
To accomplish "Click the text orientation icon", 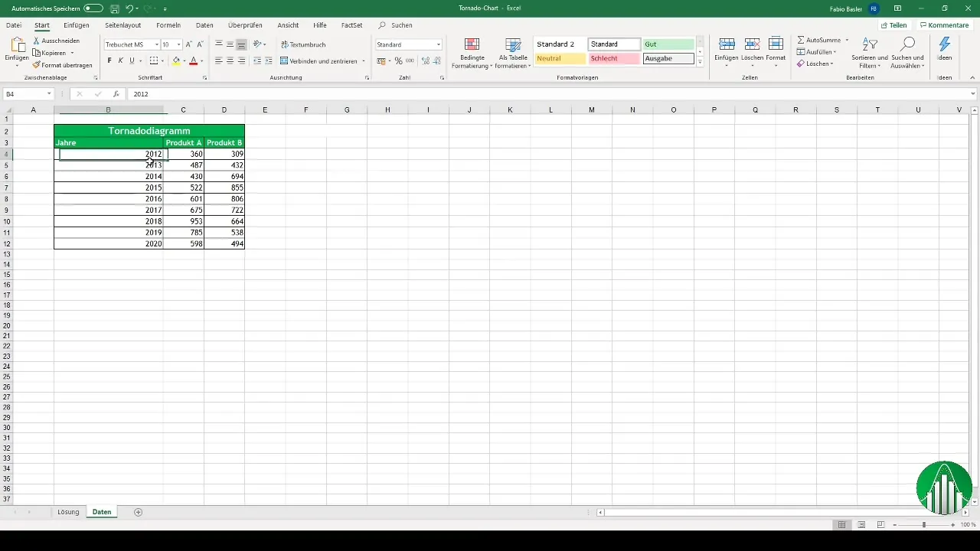I will pyautogui.click(x=258, y=44).
